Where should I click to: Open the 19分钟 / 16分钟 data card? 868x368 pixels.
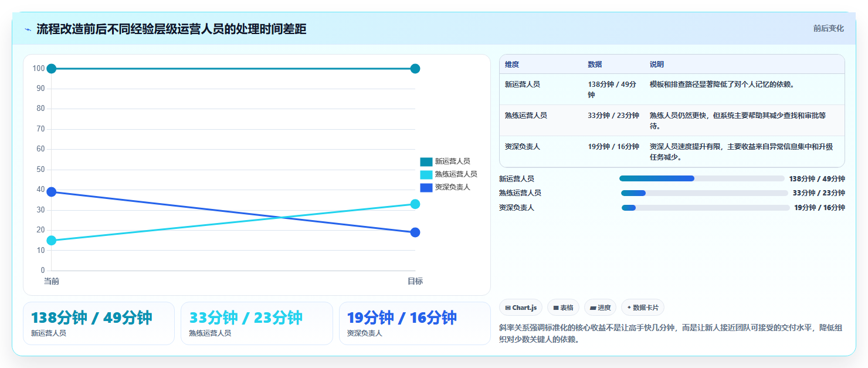(x=415, y=323)
